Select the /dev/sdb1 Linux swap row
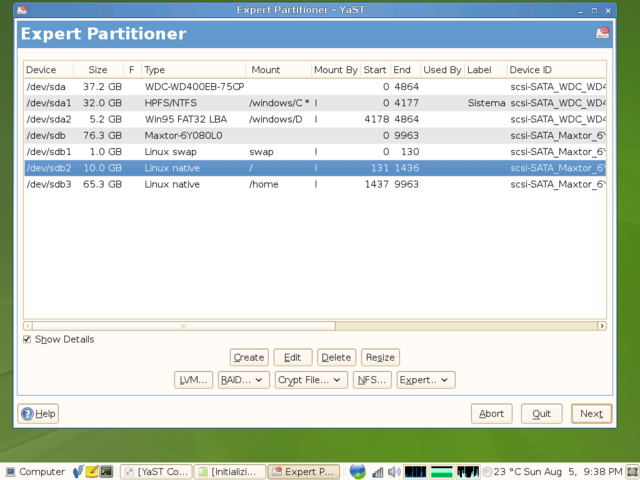640x480 pixels. point(315,152)
